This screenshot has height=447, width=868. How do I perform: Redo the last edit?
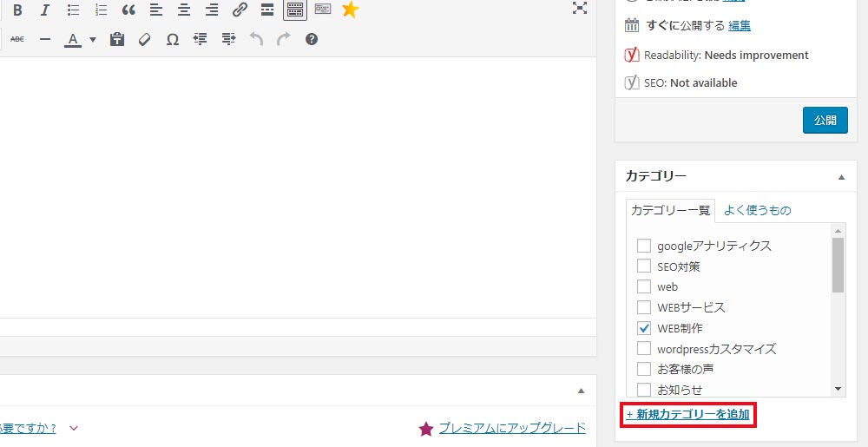pyautogui.click(x=284, y=39)
